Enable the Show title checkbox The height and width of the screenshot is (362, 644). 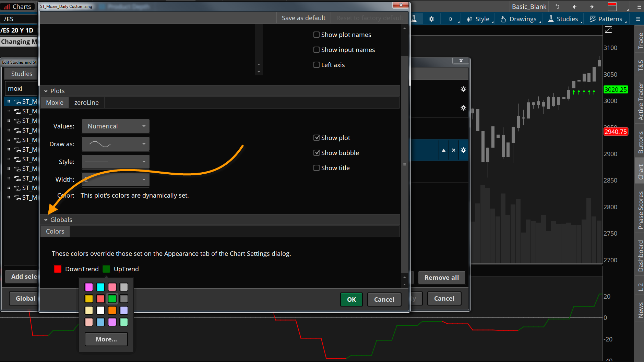point(317,168)
